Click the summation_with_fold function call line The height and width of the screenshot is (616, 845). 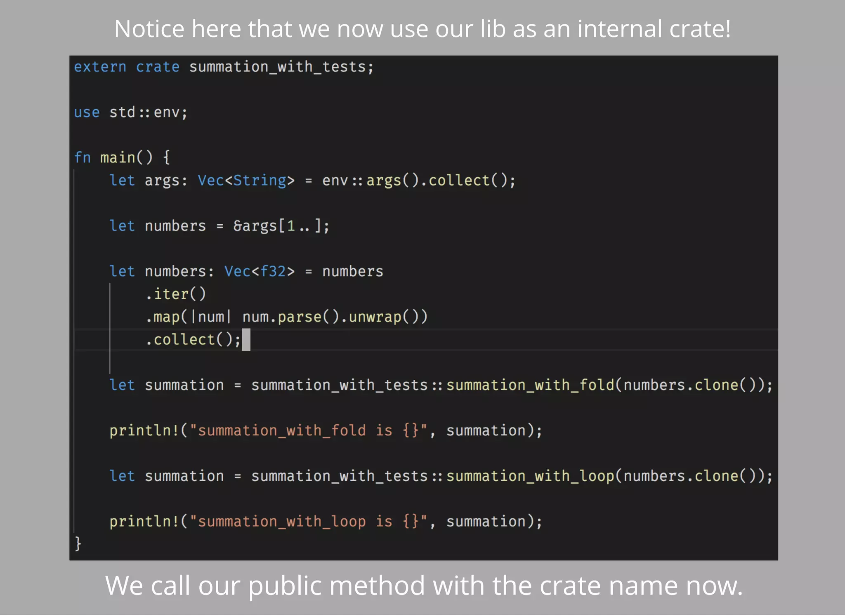click(441, 385)
